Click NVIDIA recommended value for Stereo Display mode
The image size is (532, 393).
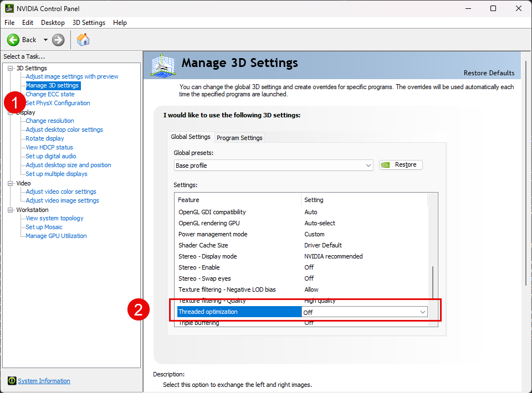(333, 256)
